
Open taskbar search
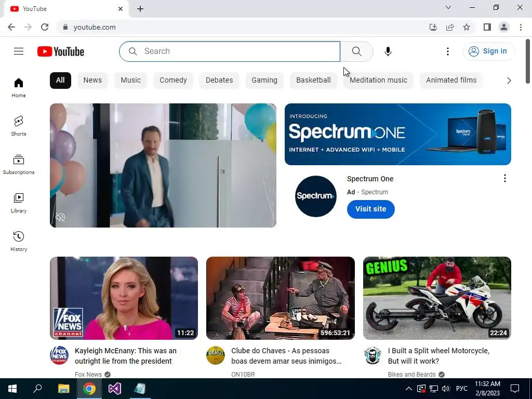click(x=37, y=389)
